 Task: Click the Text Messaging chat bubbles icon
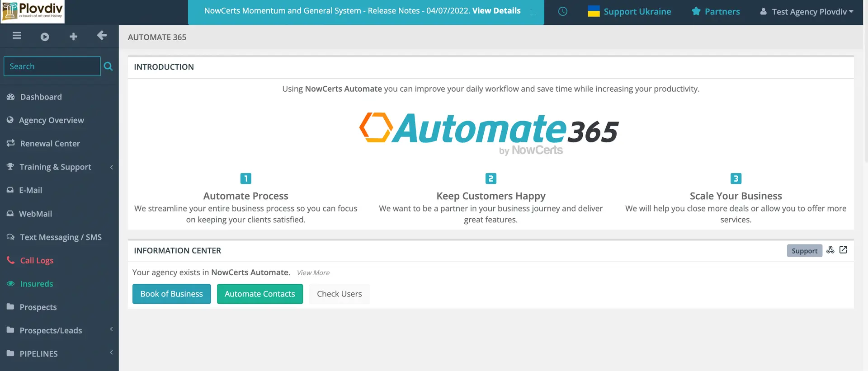(x=10, y=237)
